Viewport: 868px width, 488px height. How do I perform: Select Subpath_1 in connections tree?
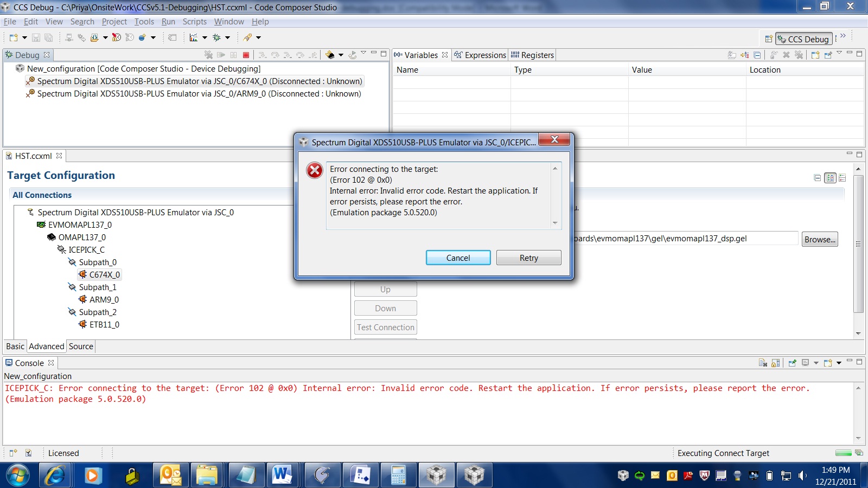(92, 287)
